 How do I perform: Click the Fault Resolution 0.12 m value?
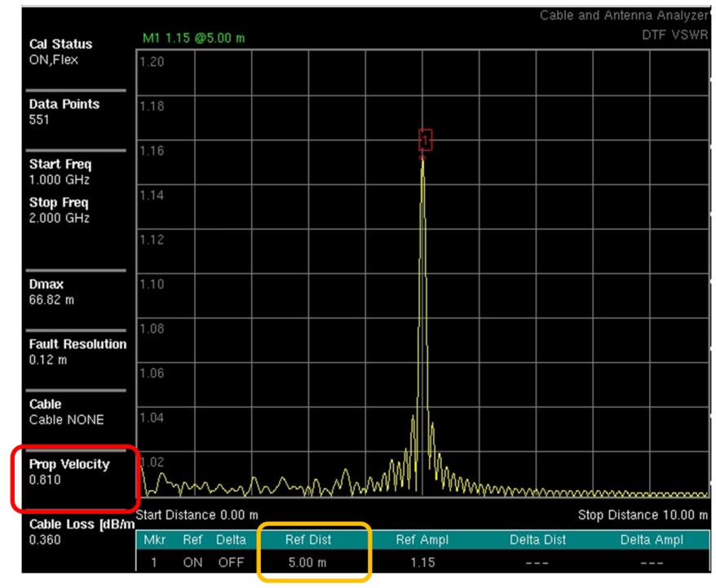(x=48, y=360)
